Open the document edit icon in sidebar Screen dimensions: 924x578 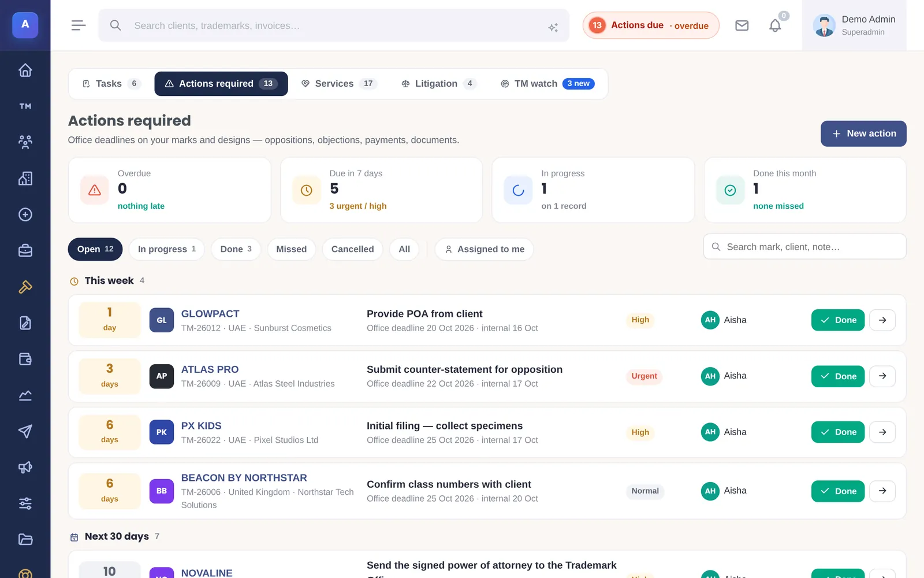click(x=25, y=323)
